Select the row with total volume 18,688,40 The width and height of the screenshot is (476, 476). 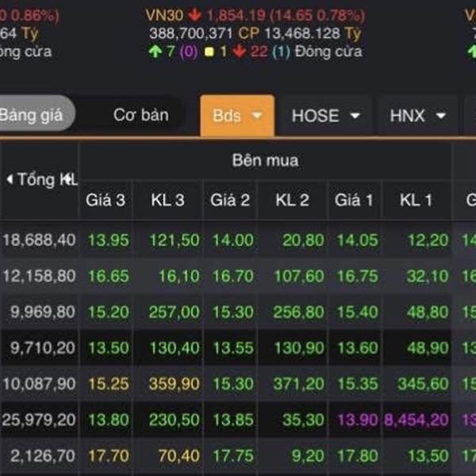tap(40, 240)
